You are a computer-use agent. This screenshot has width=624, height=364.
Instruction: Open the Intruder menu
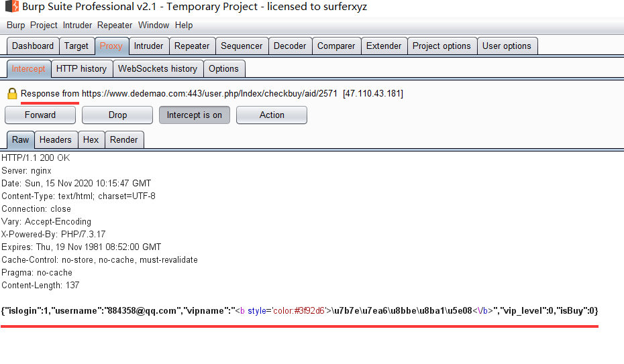[x=77, y=25]
